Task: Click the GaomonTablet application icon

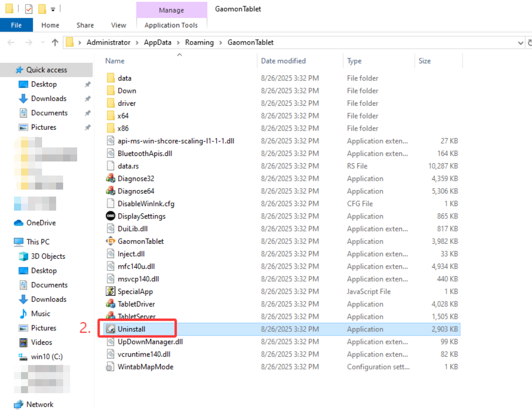Action: click(x=110, y=241)
